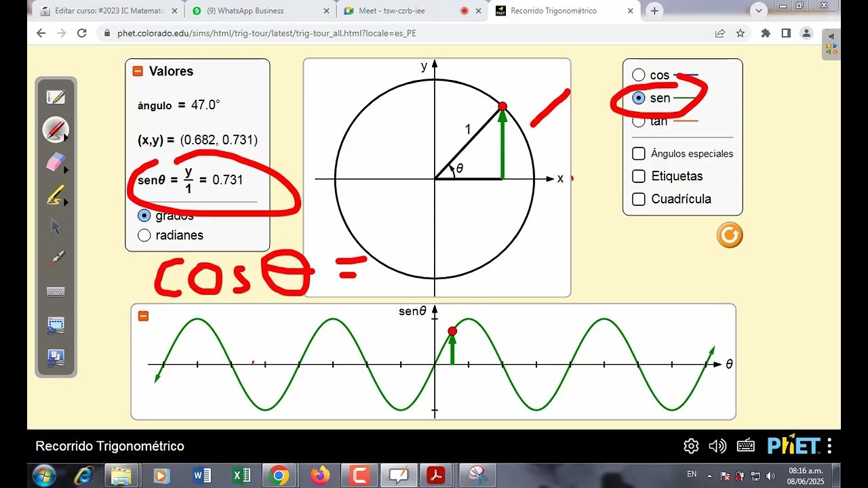Open Camtasia recorder from taskbar
The image size is (868, 488).
coord(359,476)
